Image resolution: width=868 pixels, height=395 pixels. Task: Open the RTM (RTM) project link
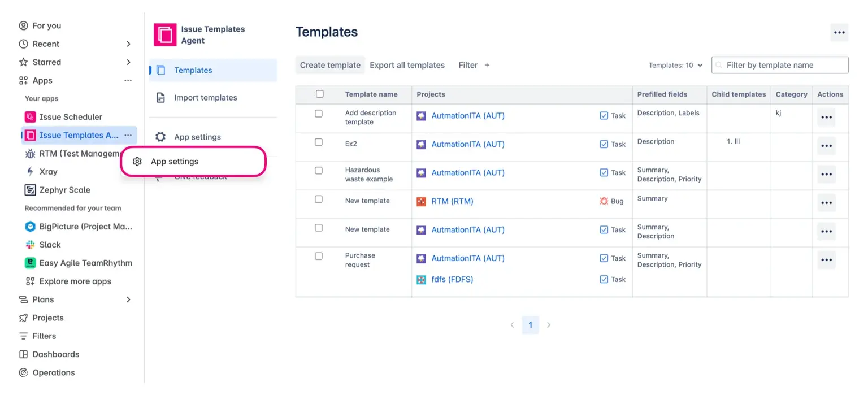point(452,201)
